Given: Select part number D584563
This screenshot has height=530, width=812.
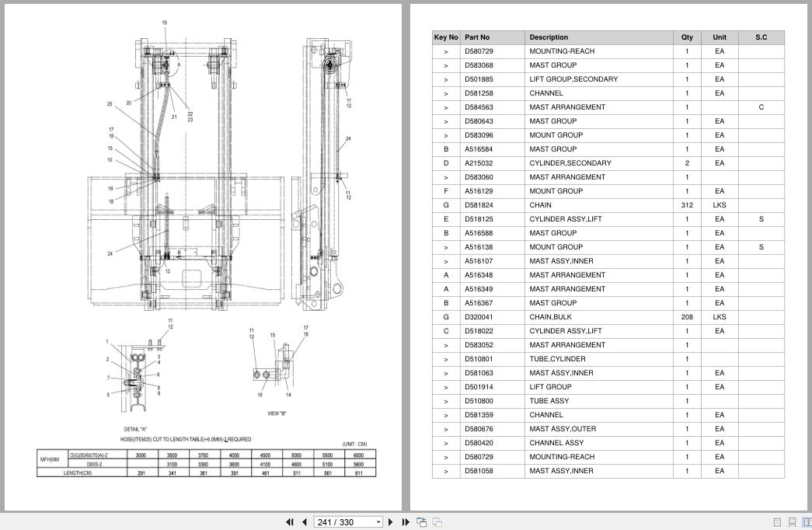Looking at the screenshot, I should [x=479, y=107].
